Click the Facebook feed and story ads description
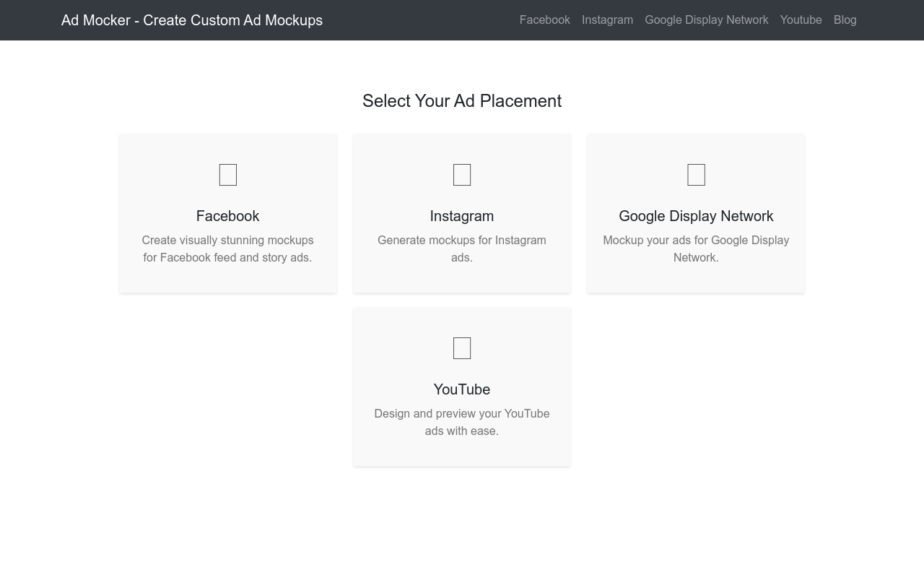The image size is (924, 578). click(227, 249)
